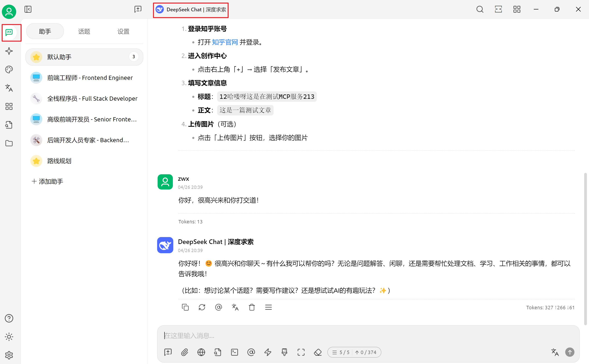
Task: Open the @ mention model picker in input bar
Action: pyautogui.click(x=251, y=352)
